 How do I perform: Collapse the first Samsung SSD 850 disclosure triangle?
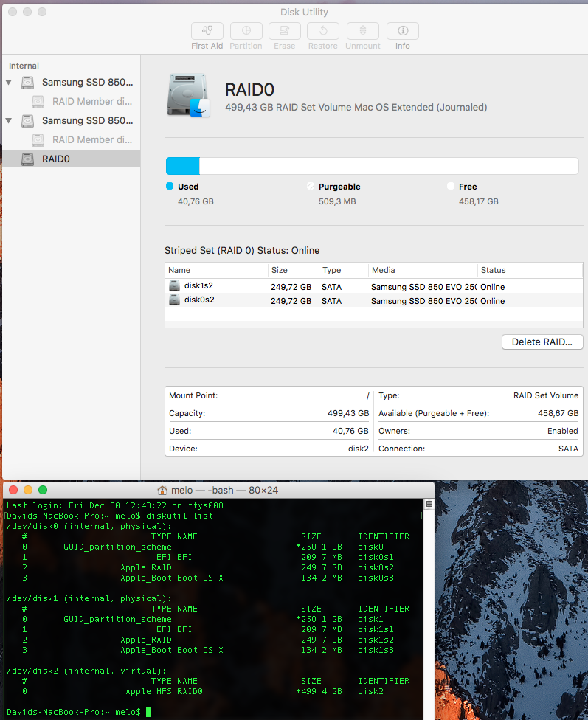point(9,82)
